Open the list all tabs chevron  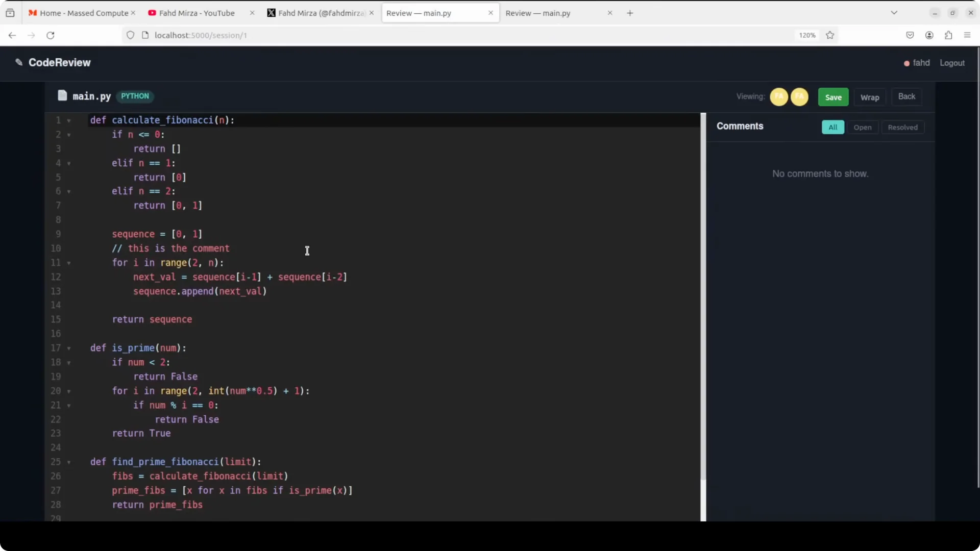[x=894, y=13]
